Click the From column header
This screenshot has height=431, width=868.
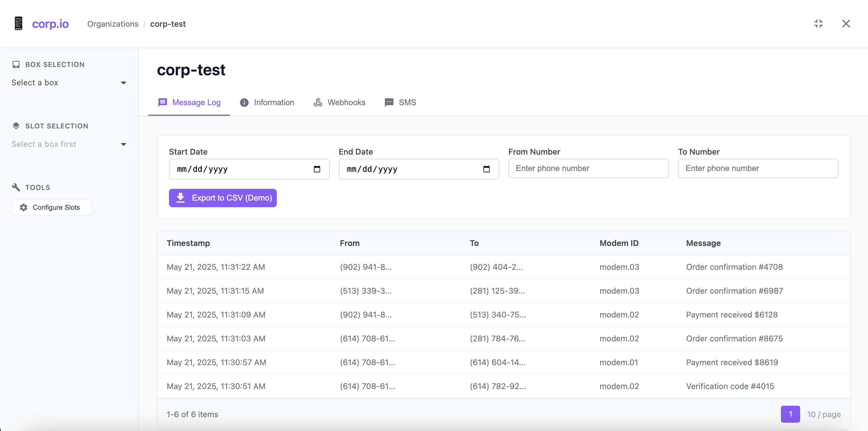pos(350,243)
